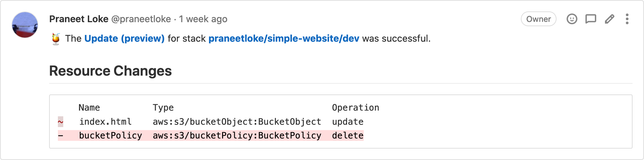644x160 pixels.
Task: Select the index.html resource name
Action: 105,122
